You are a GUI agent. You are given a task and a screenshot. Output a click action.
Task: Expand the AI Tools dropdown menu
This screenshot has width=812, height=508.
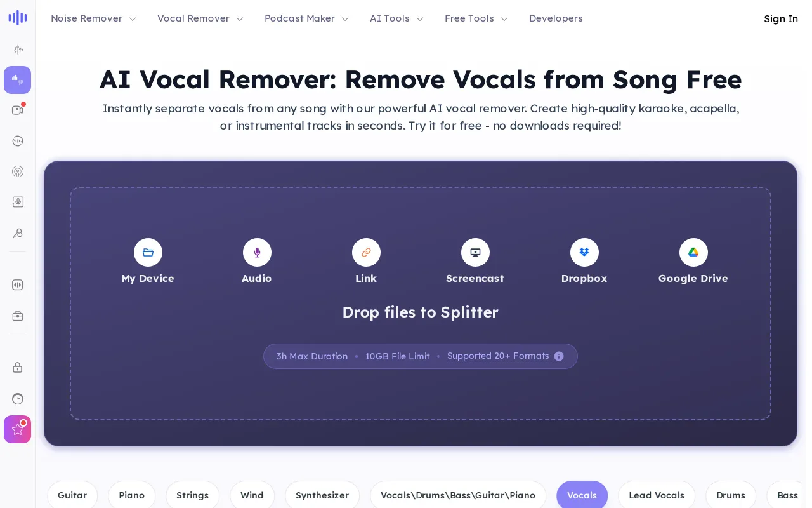pyautogui.click(x=396, y=18)
